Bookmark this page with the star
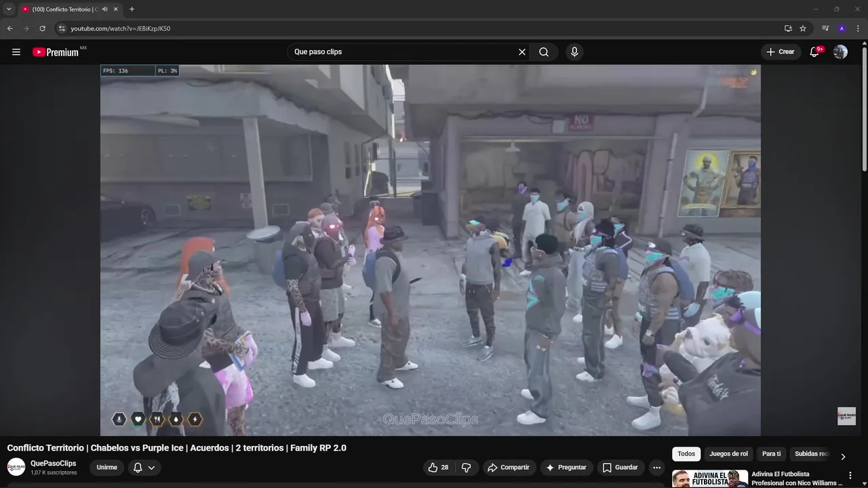The width and height of the screenshot is (868, 488). (803, 28)
